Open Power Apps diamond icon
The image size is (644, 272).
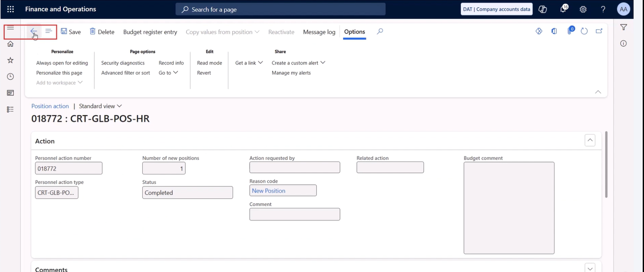point(539,31)
